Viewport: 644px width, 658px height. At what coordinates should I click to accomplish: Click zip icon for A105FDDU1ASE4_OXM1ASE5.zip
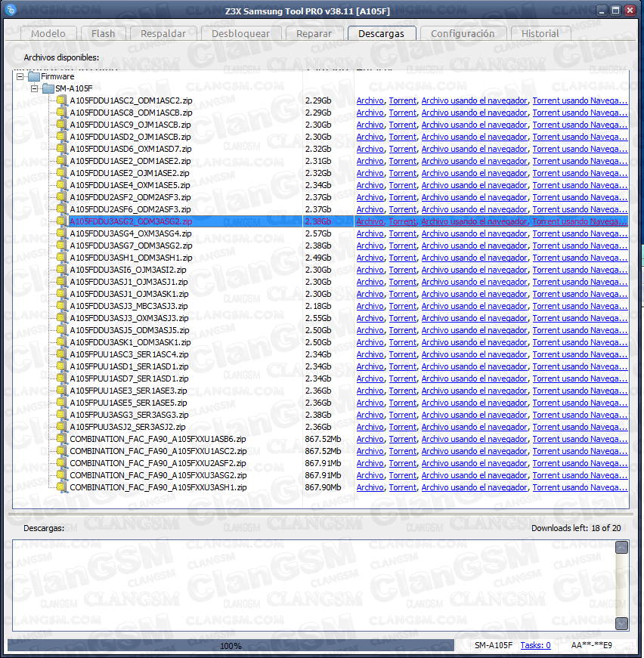tap(62, 185)
